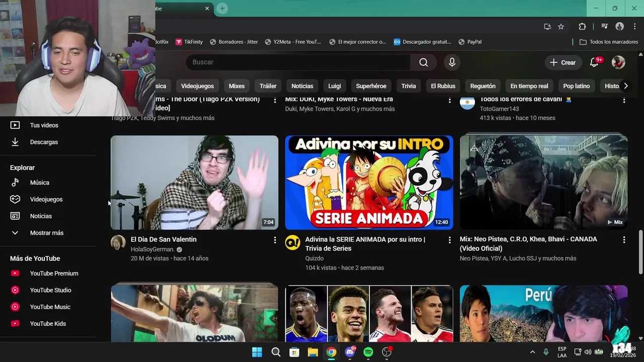The width and height of the screenshot is (644, 362).
Task: Open options menu for Neo Pistea CANADA mix
Action: click(x=624, y=240)
